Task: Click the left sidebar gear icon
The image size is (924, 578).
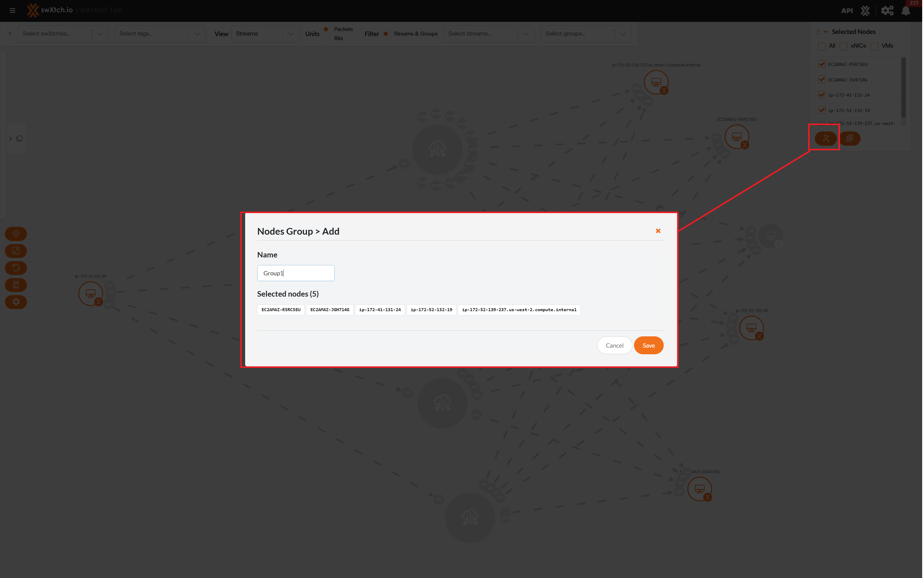Action: pyautogui.click(x=16, y=302)
